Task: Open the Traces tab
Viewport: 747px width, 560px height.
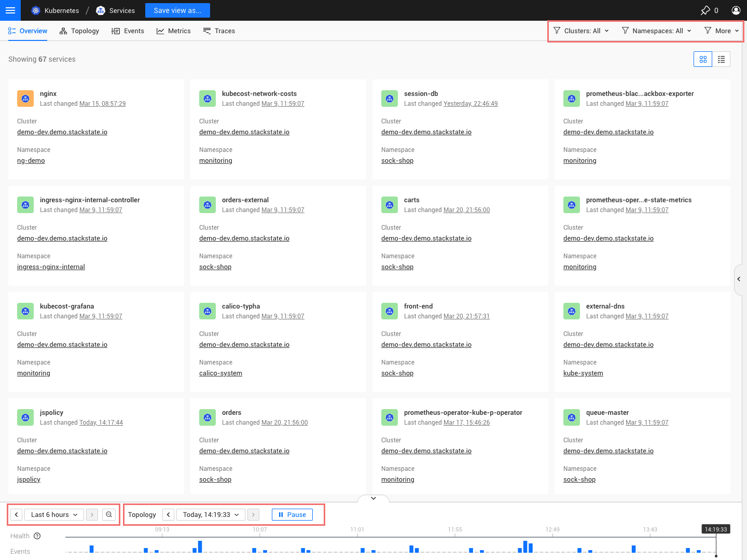Action: coord(219,31)
